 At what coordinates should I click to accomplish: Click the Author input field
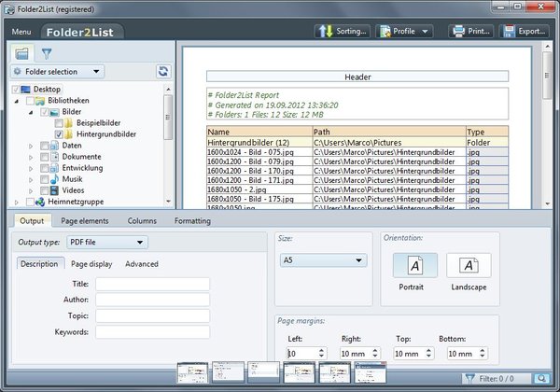coord(152,300)
